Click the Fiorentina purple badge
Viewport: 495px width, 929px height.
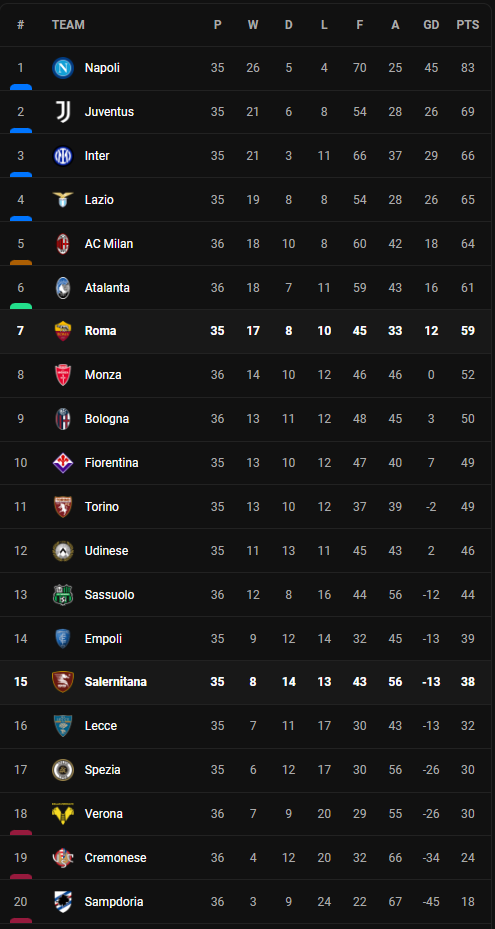point(62,463)
